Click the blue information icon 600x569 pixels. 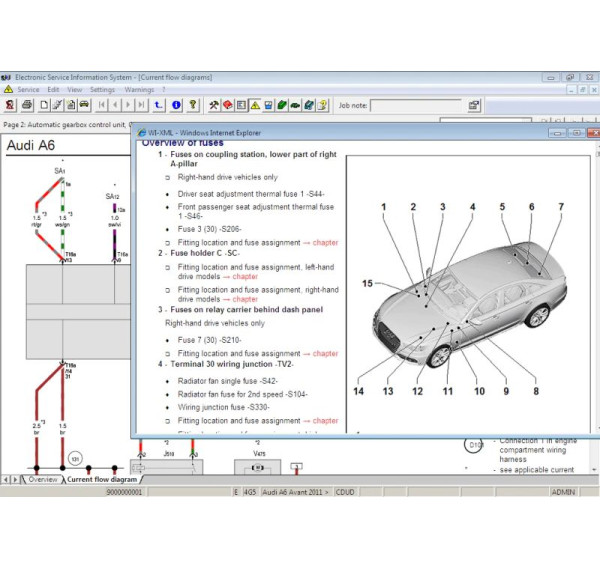(176, 104)
